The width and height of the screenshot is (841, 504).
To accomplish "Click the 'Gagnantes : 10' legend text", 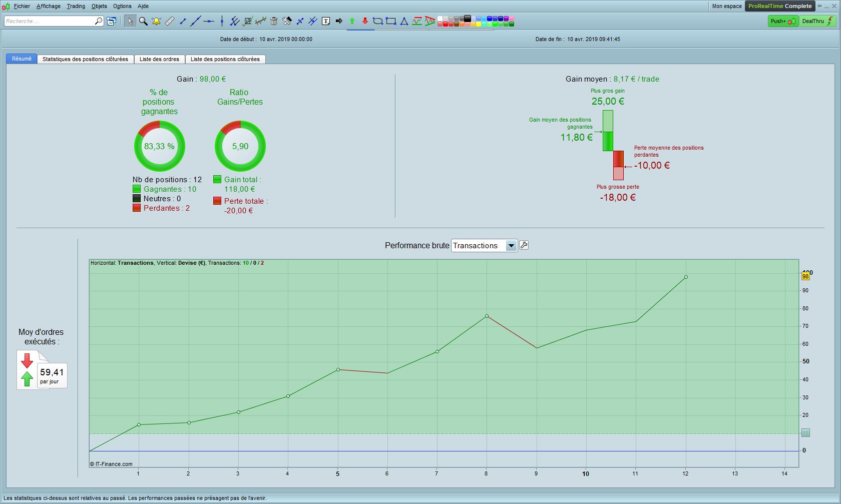I will tap(170, 189).
